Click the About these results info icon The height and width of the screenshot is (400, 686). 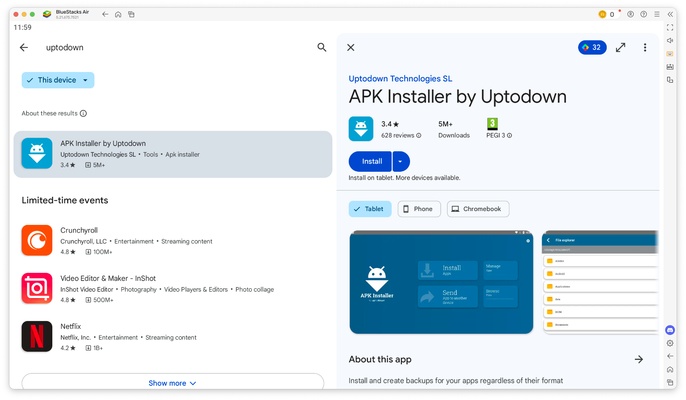[x=83, y=113]
